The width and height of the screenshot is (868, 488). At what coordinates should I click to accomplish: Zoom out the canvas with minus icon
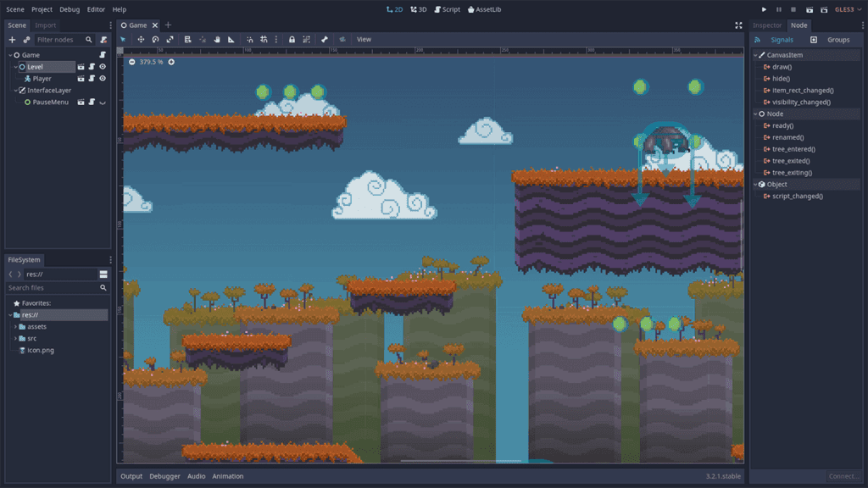[131, 62]
